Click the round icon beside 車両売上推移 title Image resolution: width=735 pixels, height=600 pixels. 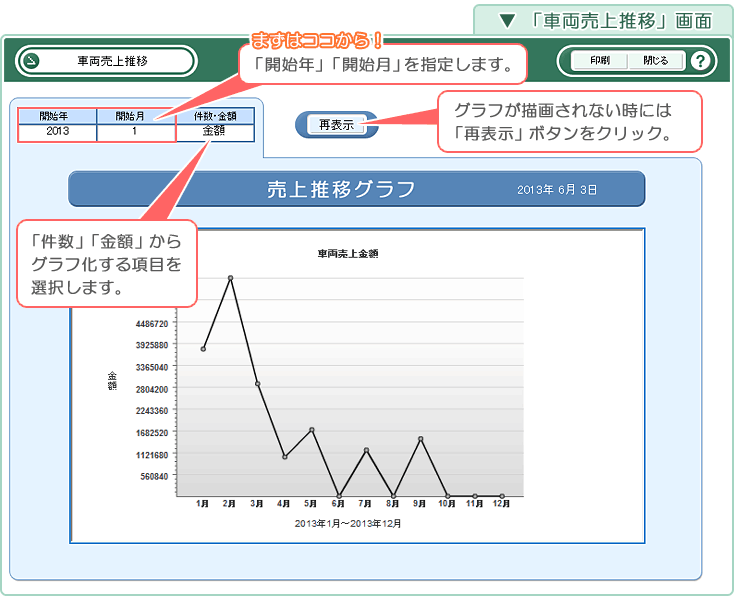click(x=32, y=61)
